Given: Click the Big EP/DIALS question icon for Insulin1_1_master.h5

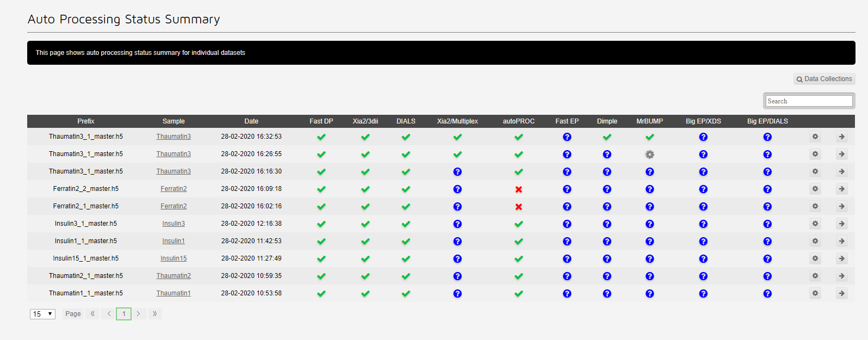Looking at the screenshot, I should coord(767,242).
